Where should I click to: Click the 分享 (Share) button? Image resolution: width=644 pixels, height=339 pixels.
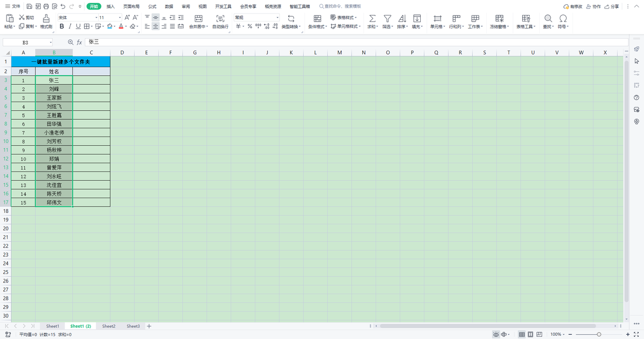coord(611,6)
